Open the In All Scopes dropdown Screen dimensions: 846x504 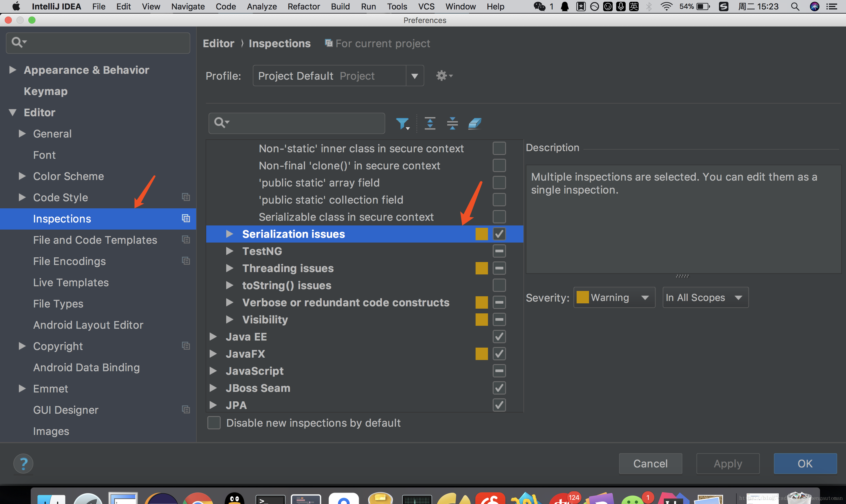(x=705, y=297)
